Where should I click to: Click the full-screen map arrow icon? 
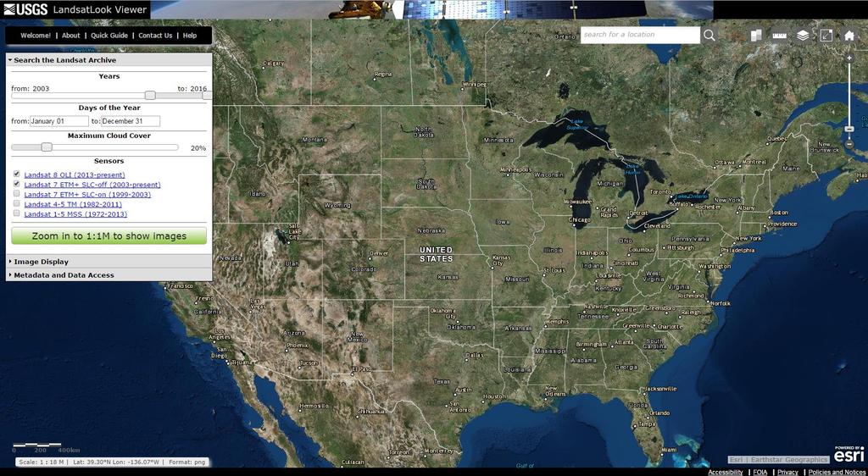[x=826, y=36]
